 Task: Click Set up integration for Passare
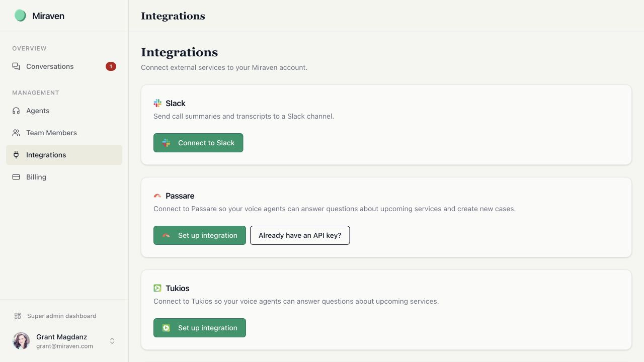(200, 235)
